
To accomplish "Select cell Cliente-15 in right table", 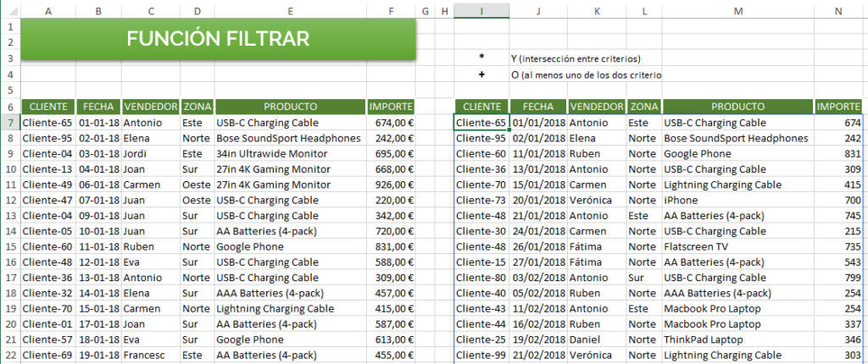I will 481,262.
